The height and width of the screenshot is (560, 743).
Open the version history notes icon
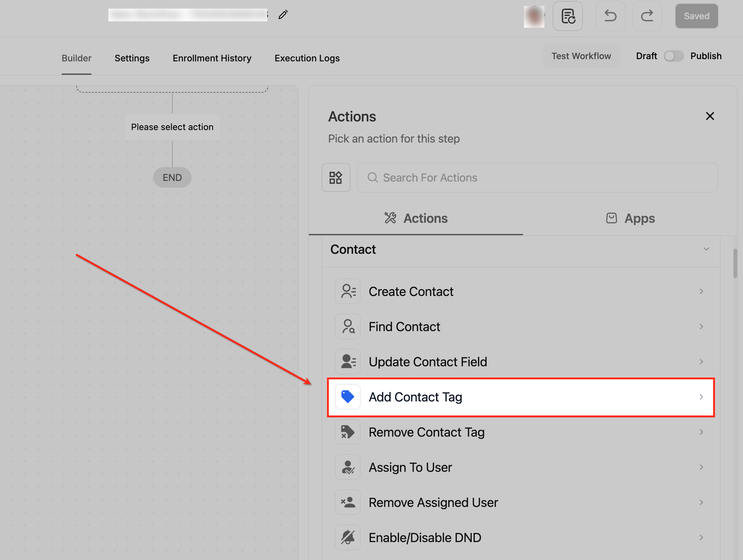[567, 16]
